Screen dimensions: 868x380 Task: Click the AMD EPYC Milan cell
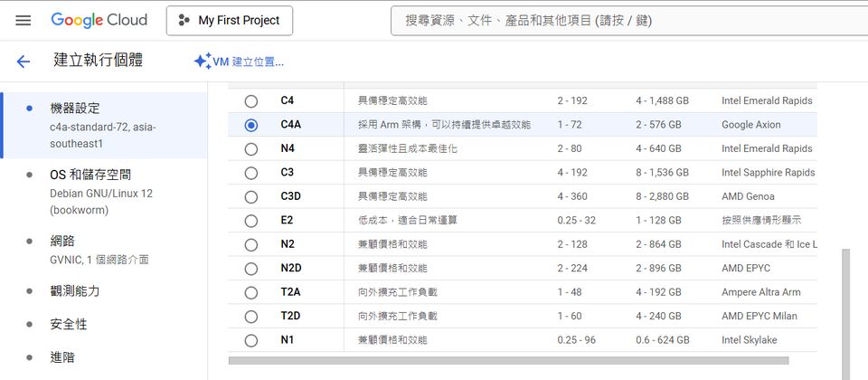point(759,316)
